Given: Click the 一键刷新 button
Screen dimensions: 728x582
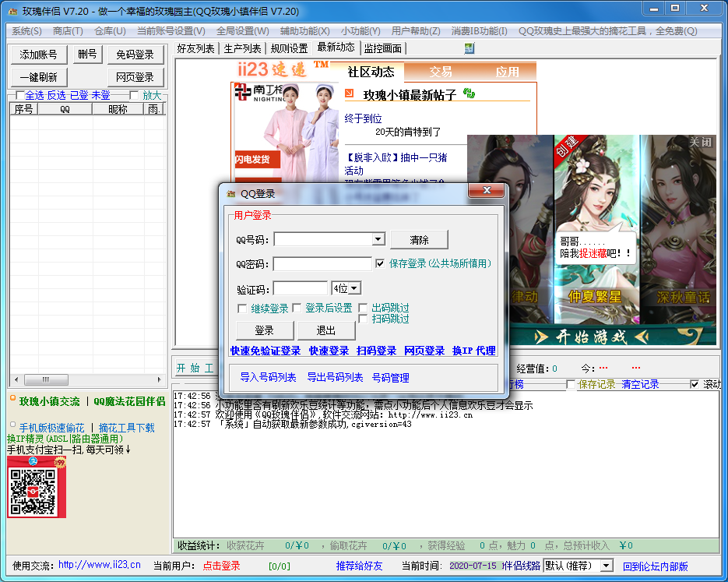Looking at the screenshot, I should click(38, 77).
